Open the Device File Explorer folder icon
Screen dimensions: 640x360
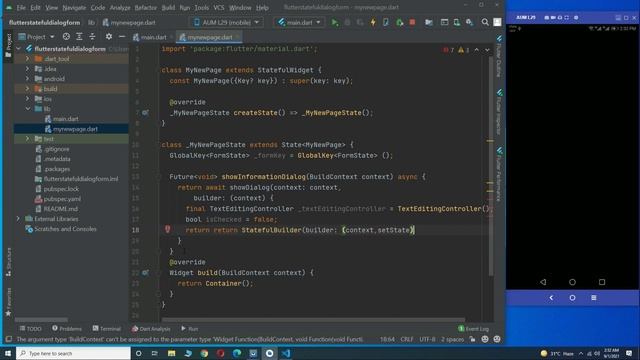(429, 22)
